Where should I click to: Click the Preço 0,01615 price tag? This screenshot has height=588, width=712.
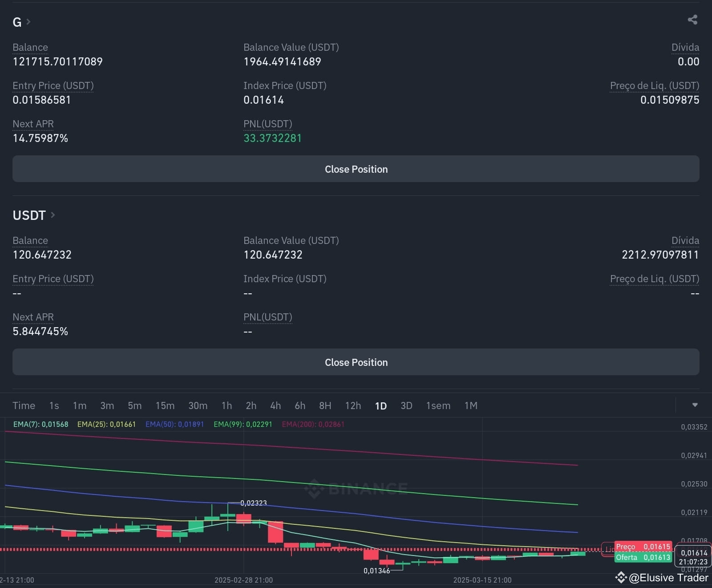pos(643,547)
